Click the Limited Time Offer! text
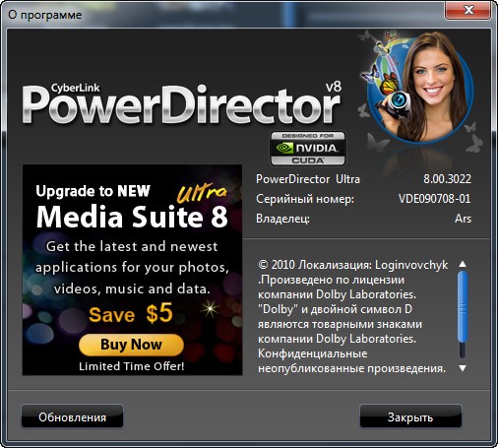This screenshot has height=448, width=498. (x=132, y=366)
